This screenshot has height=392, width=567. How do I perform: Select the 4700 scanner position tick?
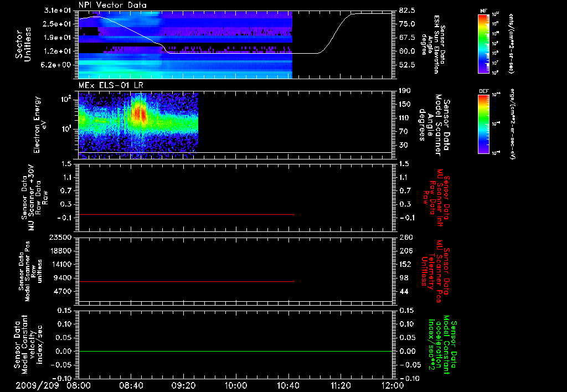point(63,291)
